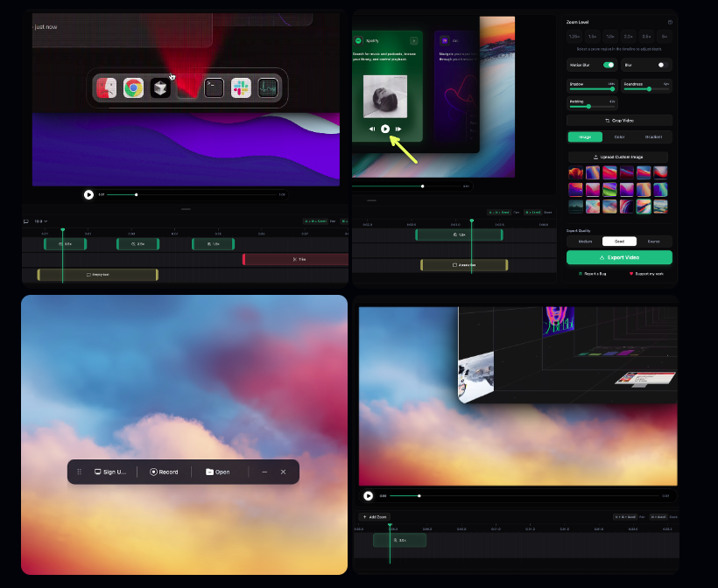The width and height of the screenshot is (718, 588).
Task: Click the Finder icon in the dock
Action: tap(107, 87)
